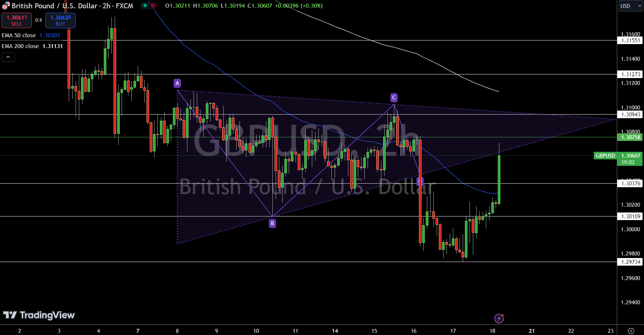This screenshot has height=335, width=644.
Task: Click the 1.31551 horizontal line price label
Action: tap(630, 40)
